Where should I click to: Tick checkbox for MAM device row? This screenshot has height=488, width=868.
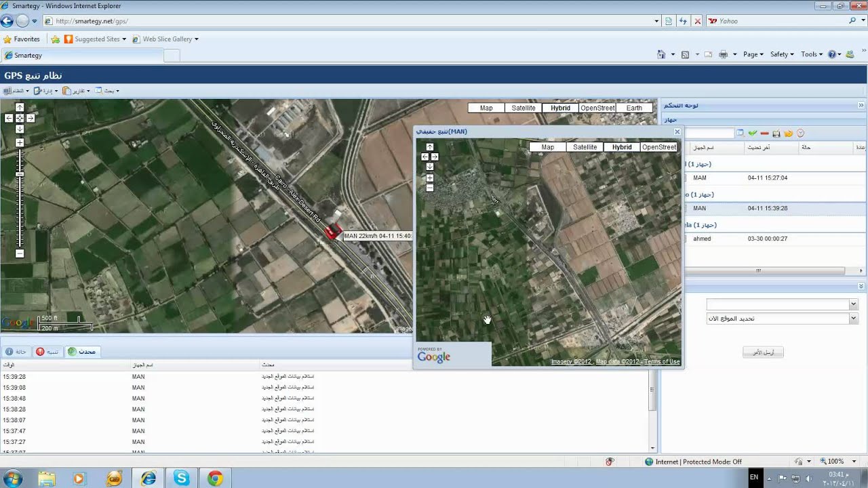[684, 178]
